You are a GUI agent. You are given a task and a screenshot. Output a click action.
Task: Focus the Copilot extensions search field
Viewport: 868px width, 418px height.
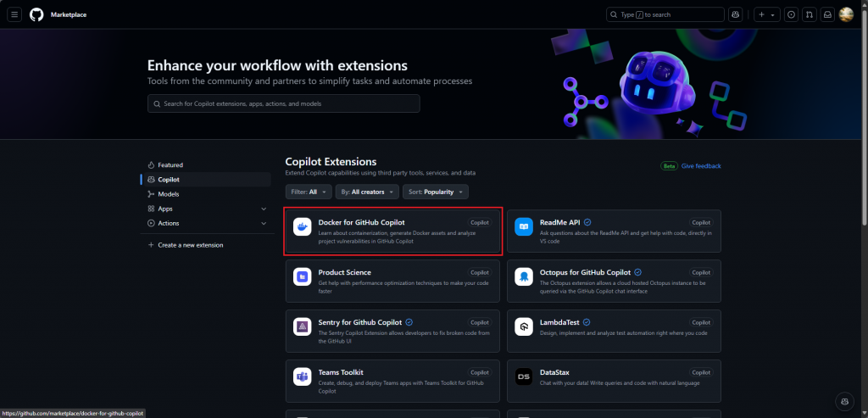[x=283, y=103]
